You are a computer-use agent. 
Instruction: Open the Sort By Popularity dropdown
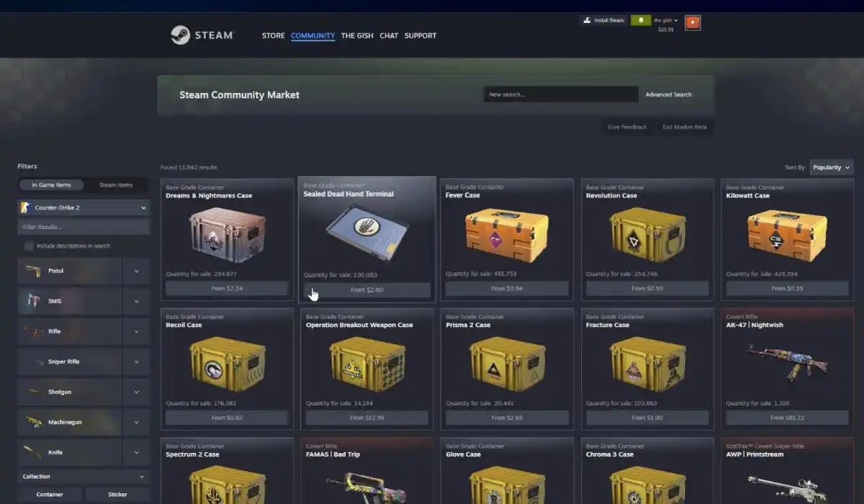[x=831, y=167]
